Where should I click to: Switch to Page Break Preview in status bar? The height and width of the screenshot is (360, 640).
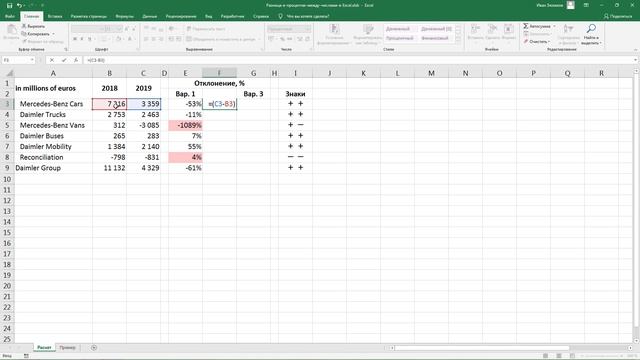pyautogui.click(x=572, y=356)
